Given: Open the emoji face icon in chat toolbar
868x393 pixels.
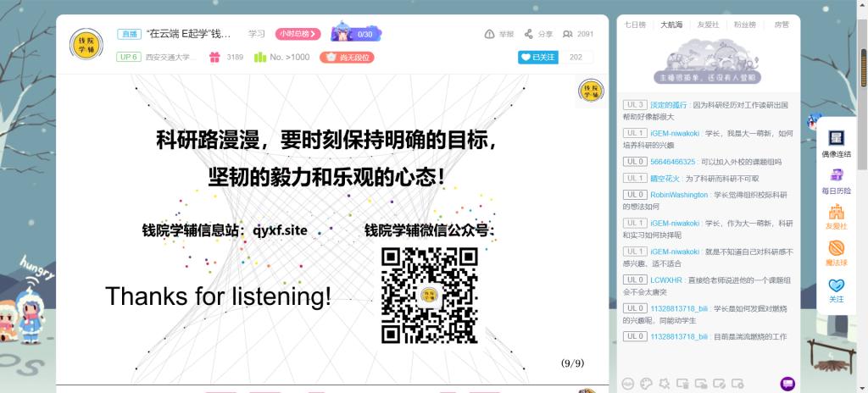Looking at the screenshot, I should (x=628, y=383).
